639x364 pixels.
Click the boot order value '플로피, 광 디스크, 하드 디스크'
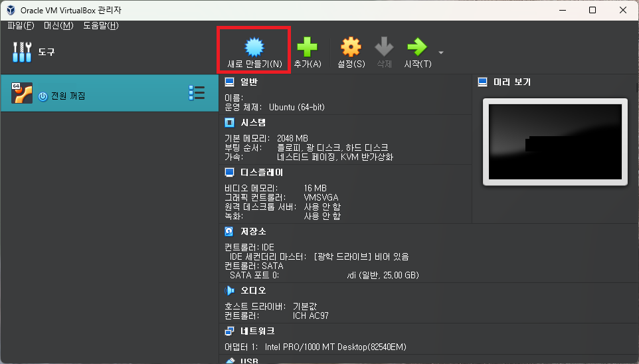(x=333, y=147)
